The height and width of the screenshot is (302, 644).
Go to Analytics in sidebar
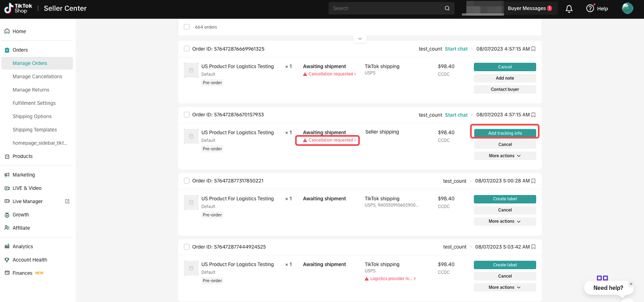(23, 246)
